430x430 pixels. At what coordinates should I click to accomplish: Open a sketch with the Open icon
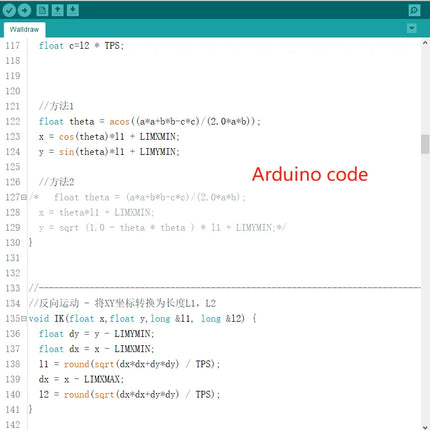tap(57, 10)
